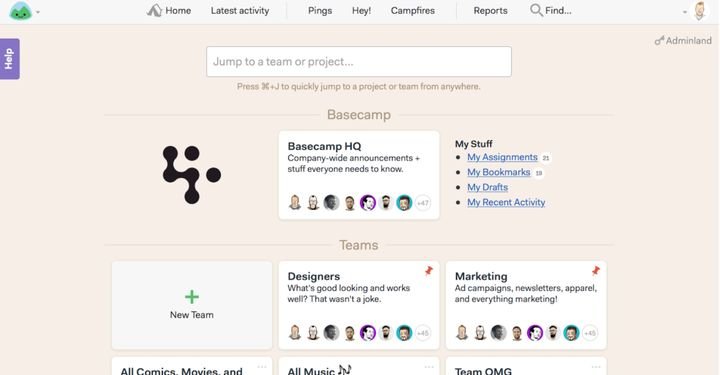
Task: Unpin the Designers team via red pushpin
Action: (428, 271)
